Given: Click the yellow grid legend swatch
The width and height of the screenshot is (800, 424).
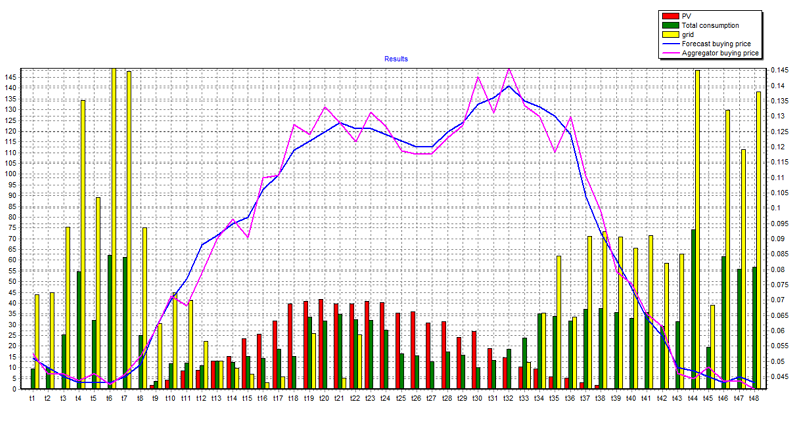Looking at the screenshot, I should pos(670,34).
